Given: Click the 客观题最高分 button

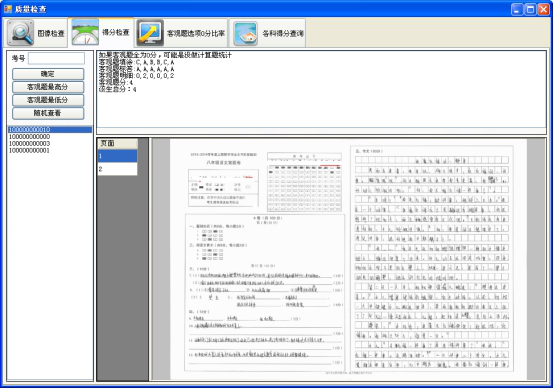Looking at the screenshot, I should pyautogui.click(x=48, y=87).
